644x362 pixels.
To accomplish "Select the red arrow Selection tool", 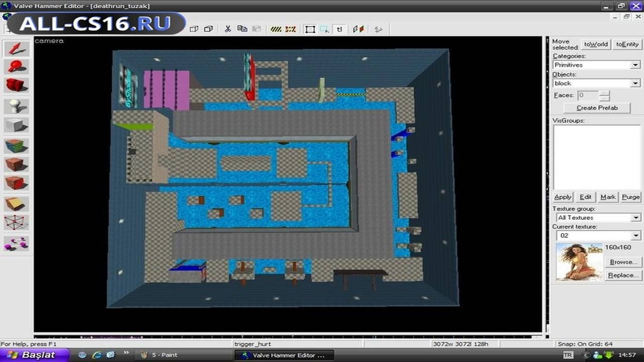I will [x=17, y=48].
